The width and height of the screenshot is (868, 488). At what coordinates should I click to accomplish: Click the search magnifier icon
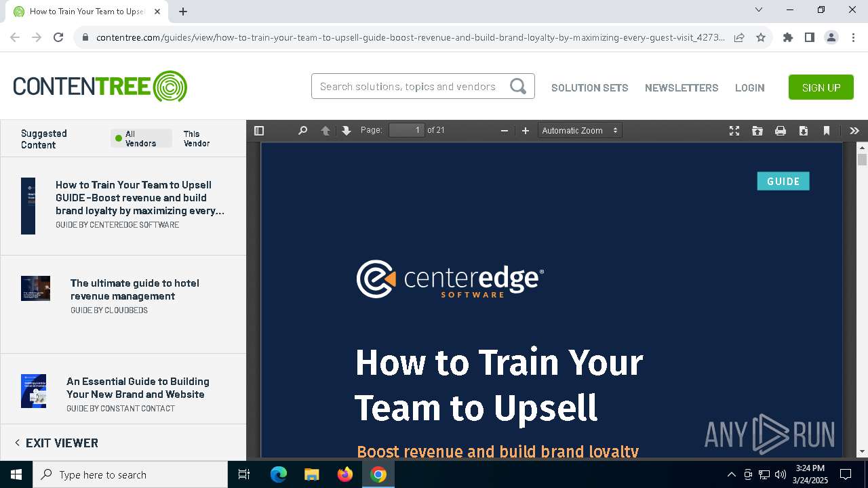click(x=518, y=86)
